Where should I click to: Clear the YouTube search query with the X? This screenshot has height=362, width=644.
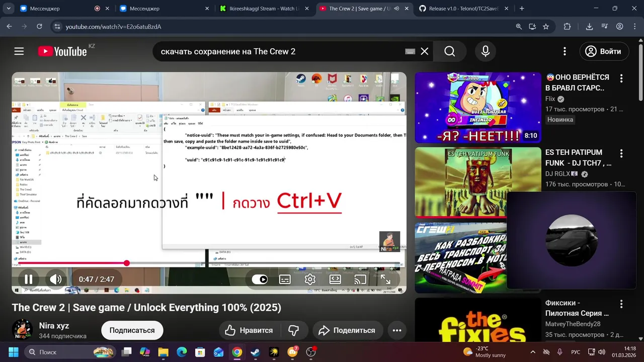425,51
